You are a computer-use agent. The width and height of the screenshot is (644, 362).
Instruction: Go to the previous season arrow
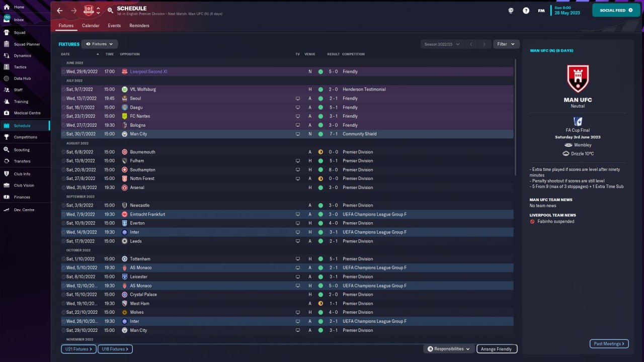point(471,44)
